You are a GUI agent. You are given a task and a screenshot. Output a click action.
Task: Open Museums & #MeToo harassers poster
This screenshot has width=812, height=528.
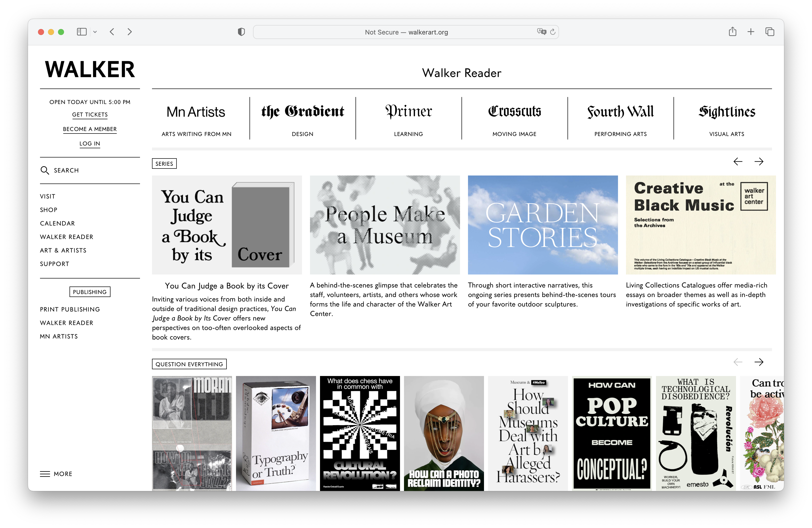pyautogui.click(x=528, y=433)
